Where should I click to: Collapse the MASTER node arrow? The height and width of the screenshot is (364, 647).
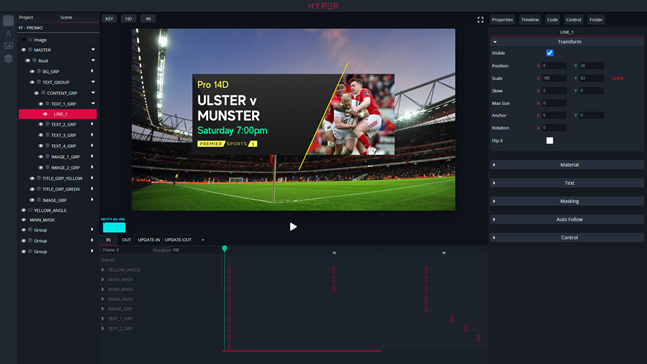click(x=93, y=50)
